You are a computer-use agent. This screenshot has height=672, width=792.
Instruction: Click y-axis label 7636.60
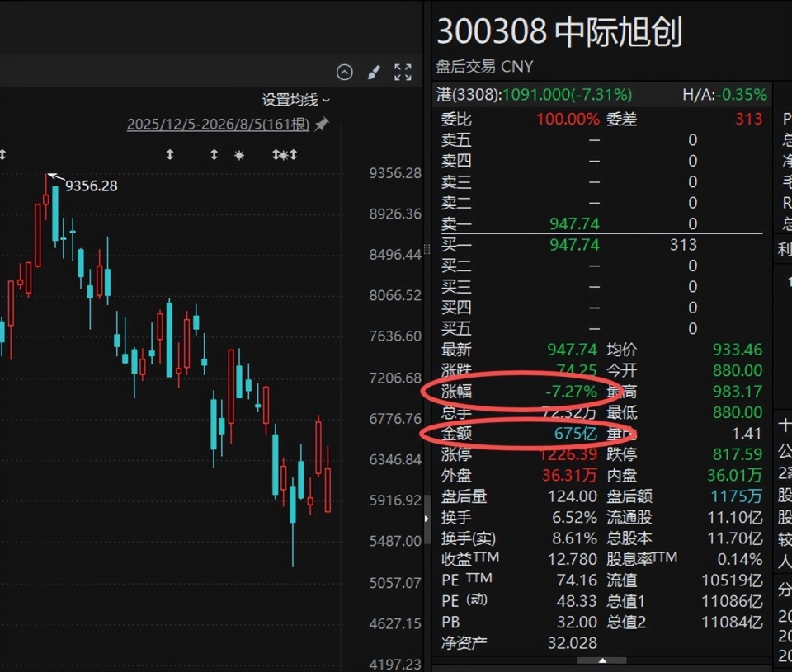[x=395, y=336]
